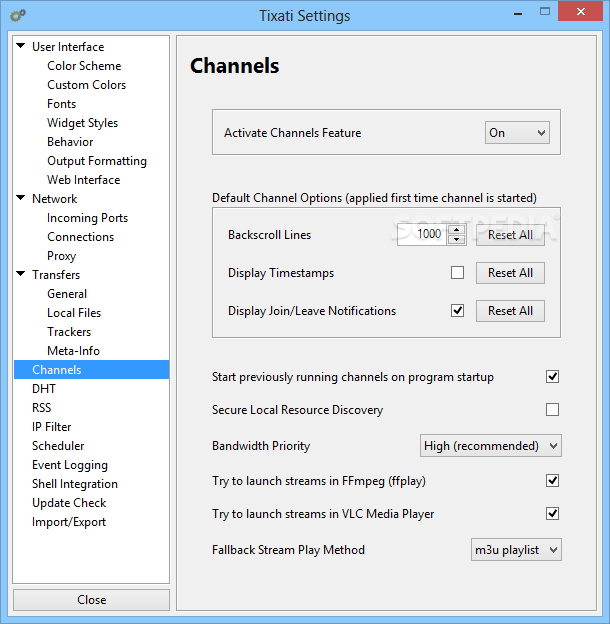Image resolution: width=610 pixels, height=624 pixels.
Task: Open the DHT settings page
Action: (44, 389)
